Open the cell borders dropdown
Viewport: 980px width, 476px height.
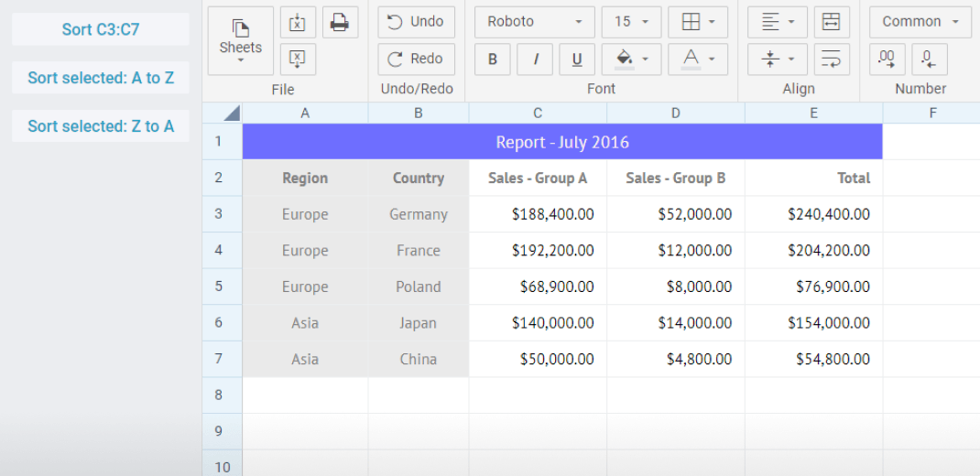click(698, 23)
